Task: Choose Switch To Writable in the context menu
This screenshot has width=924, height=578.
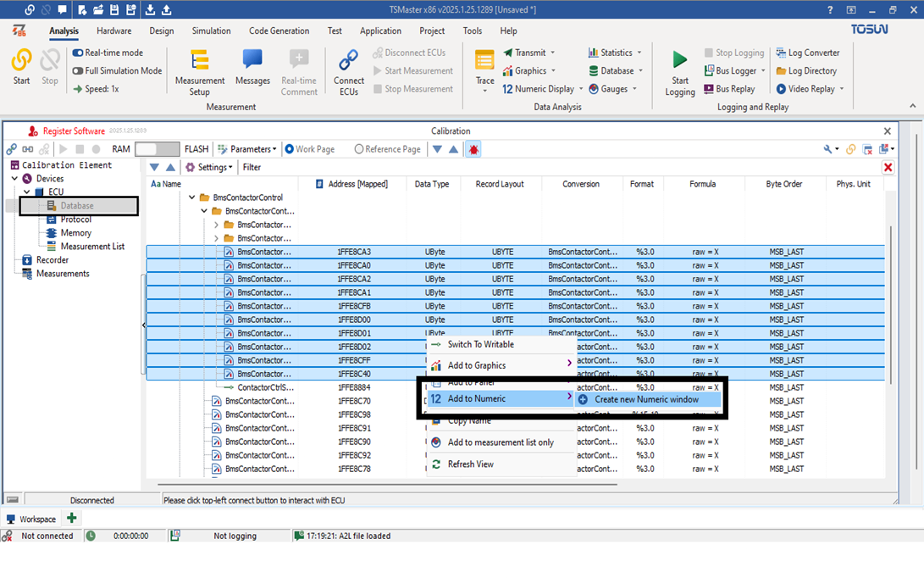Action: (x=501, y=344)
